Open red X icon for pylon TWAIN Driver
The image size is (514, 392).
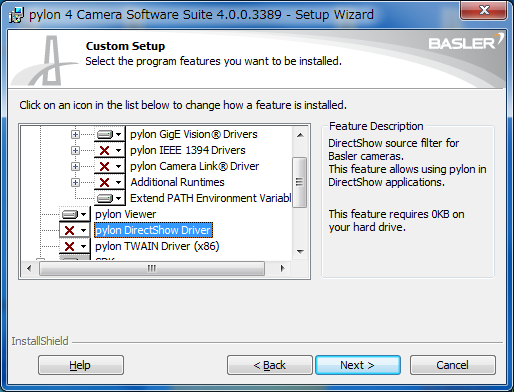pos(75,246)
